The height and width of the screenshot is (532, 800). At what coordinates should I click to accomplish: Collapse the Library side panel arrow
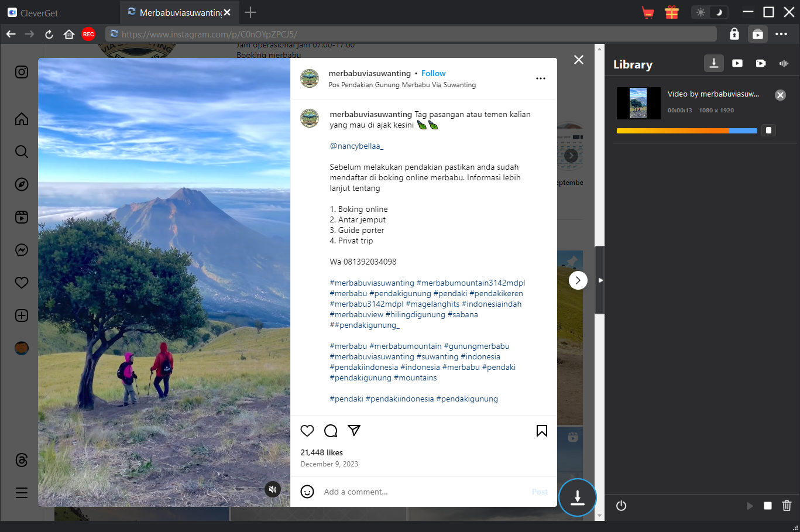[600, 280]
